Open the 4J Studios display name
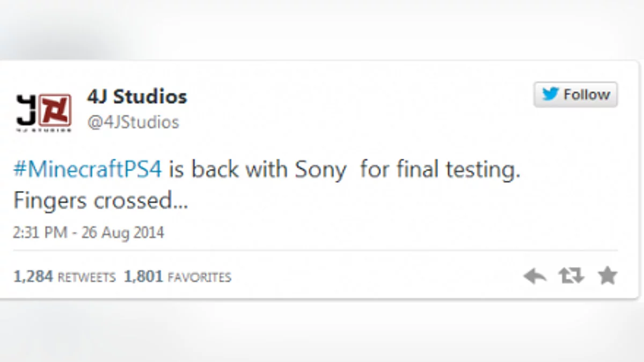The image size is (644, 362). click(137, 97)
